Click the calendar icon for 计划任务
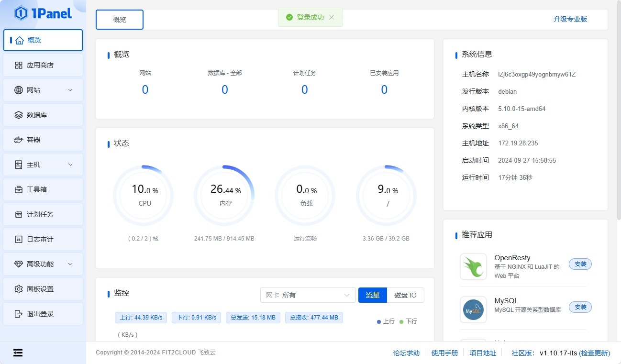This screenshot has width=621, height=364. [x=19, y=214]
